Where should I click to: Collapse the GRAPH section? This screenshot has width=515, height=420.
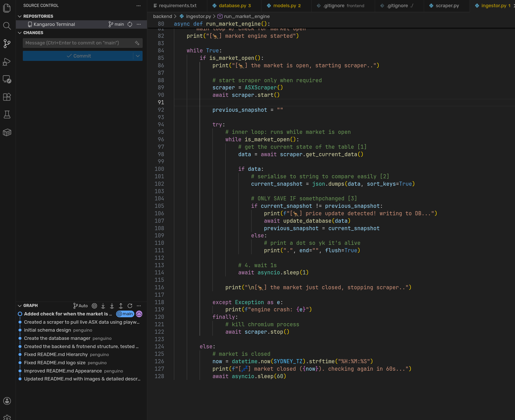coord(20,306)
